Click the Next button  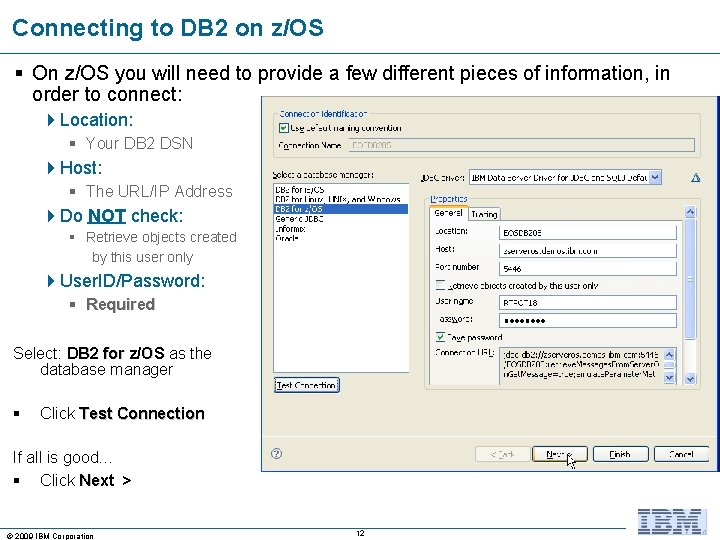pos(560,454)
